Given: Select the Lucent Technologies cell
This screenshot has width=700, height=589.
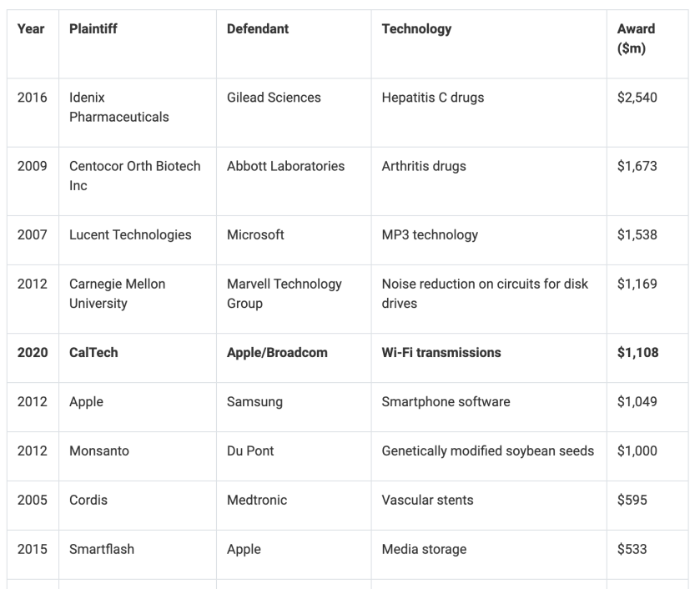Looking at the screenshot, I should tap(130, 235).
